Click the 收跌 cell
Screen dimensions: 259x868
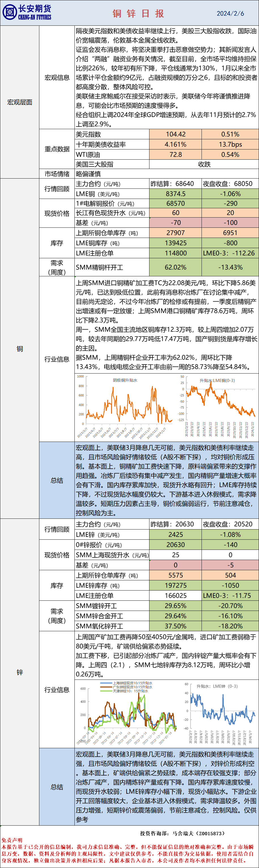tap(204, 164)
